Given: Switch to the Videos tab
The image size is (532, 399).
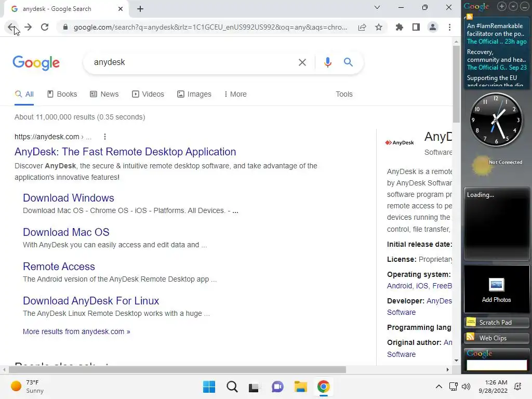Looking at the screenshot, I should 148,94.
